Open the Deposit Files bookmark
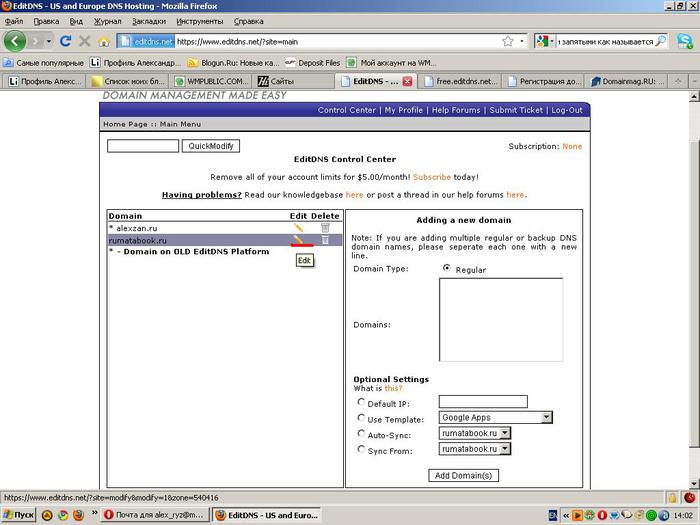 (313, 63)
